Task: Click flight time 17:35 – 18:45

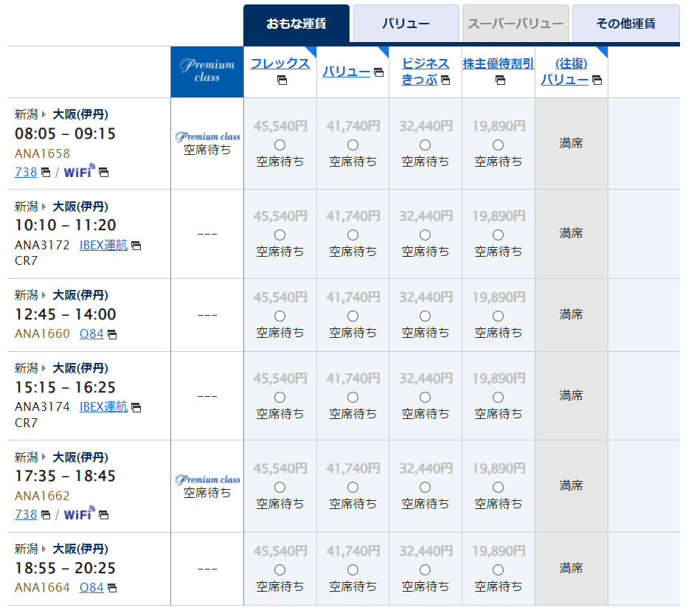Action: point(65,477)
